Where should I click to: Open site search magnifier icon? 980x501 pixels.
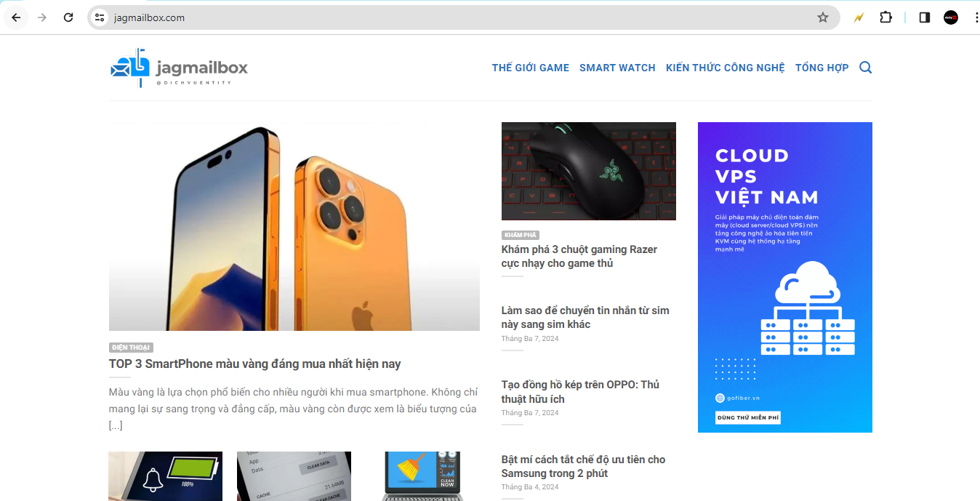866,68
